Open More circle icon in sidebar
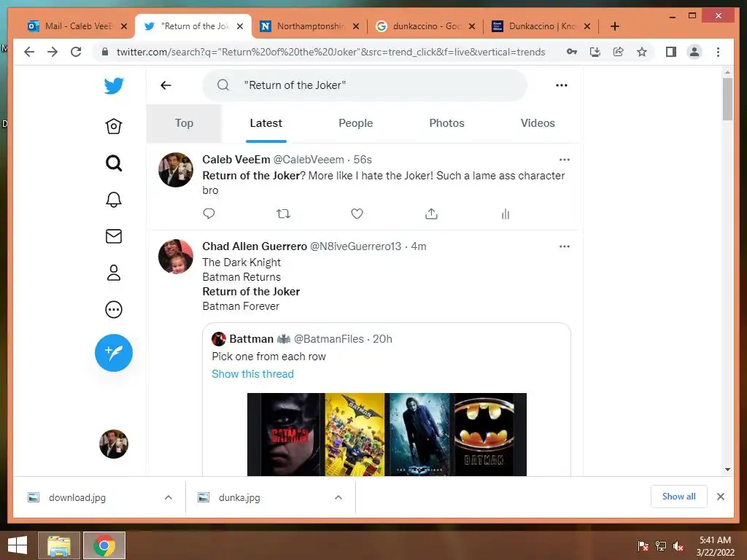 pos(113,309)
